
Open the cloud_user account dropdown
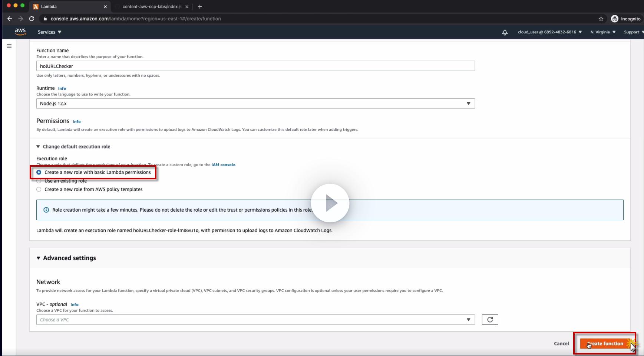[550, 32]
